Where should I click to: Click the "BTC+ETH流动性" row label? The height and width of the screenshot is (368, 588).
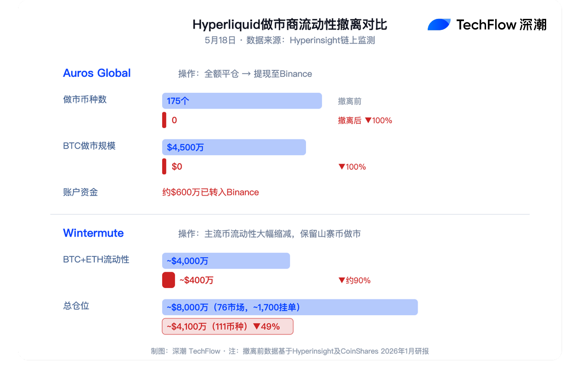tap(96, 259)
